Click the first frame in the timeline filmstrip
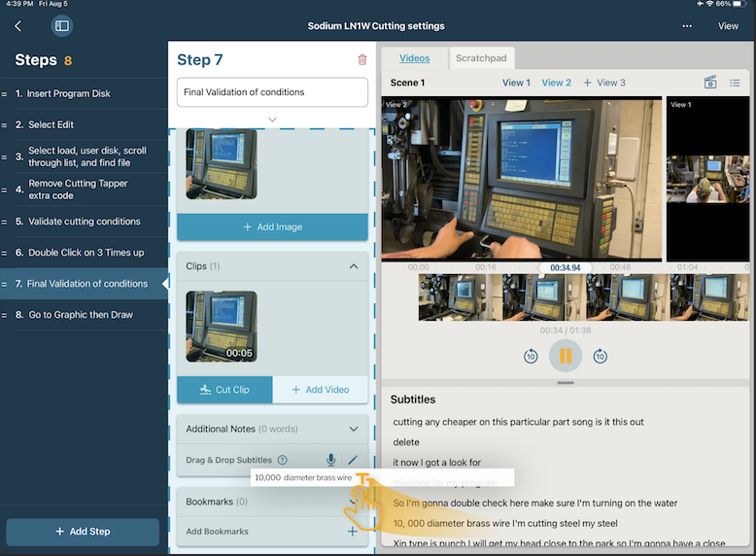Image resolution: width=756 pixels, height=556 pixels. [460, 297]
